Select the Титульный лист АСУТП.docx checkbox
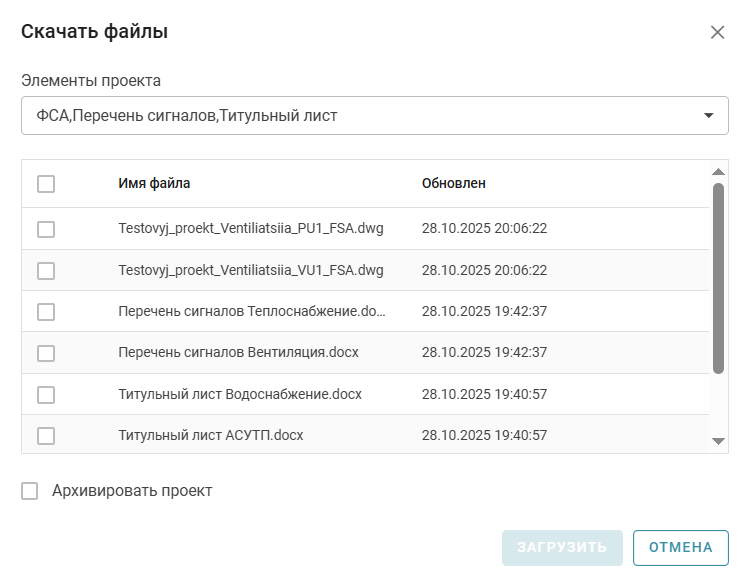Image resolution: width=750 pixels, height=582 pixels. [46, 435]
